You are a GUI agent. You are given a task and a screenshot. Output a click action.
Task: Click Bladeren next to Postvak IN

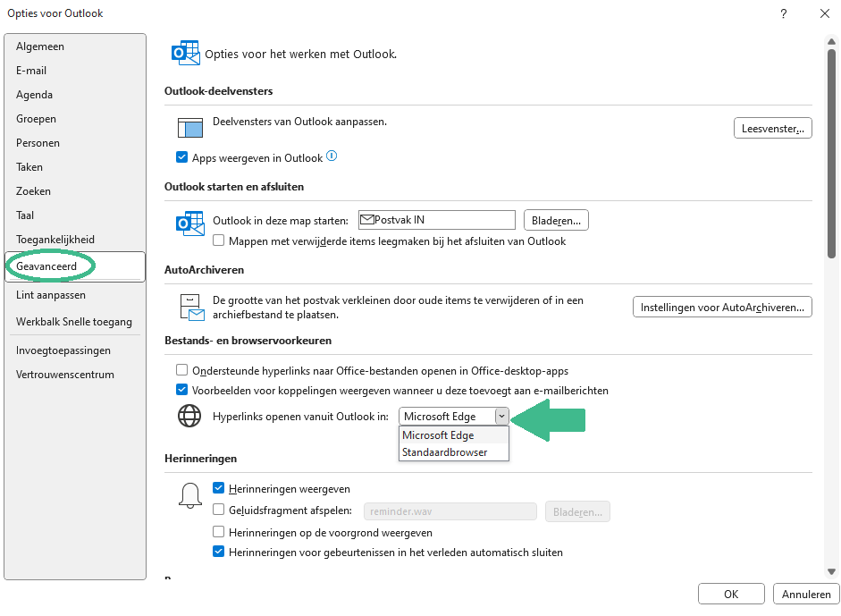tap(556, 221)
